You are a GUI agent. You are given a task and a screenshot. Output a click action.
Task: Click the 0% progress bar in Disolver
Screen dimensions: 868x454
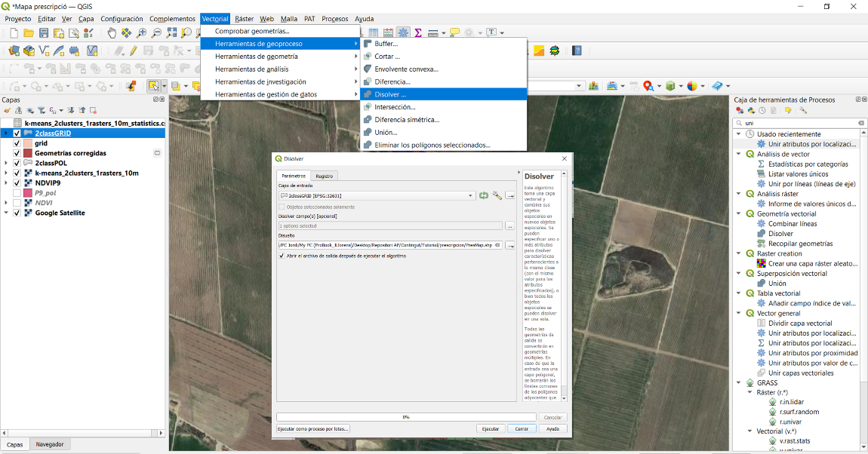click(406, 417)
